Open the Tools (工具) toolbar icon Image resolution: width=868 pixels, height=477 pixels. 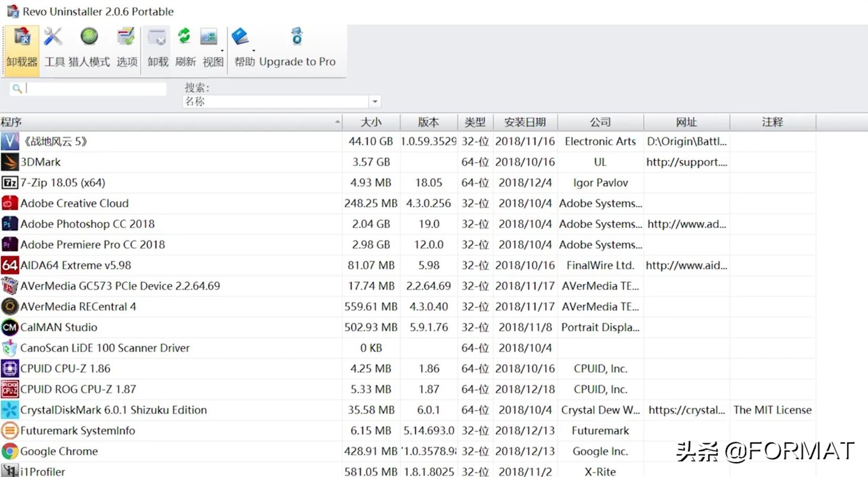[54, 48]
